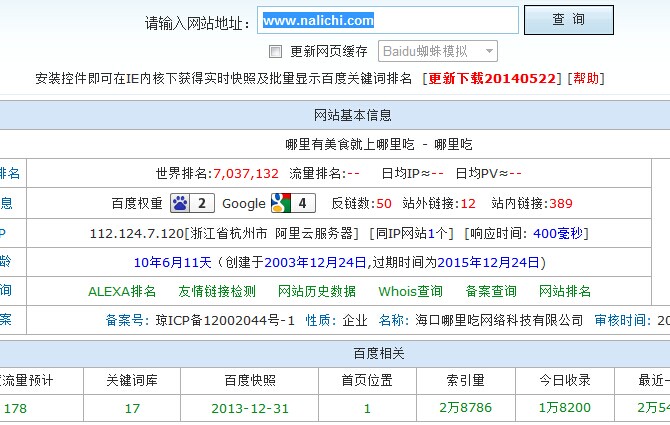Click ICP number 琼ICP备12002044号-1
The image size is (670, 425).
[x=225, y=320]
